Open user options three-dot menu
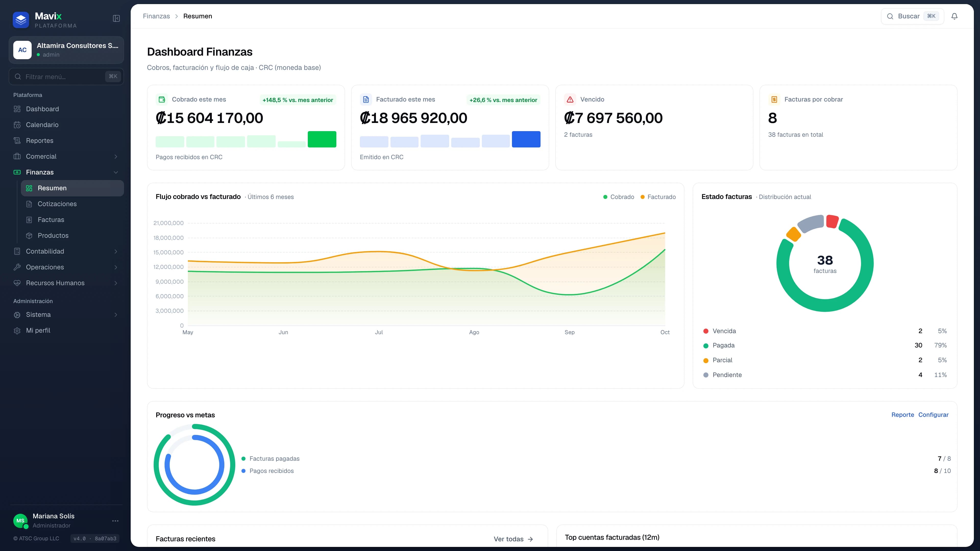 pyautogui.click(x=115, y=521)
